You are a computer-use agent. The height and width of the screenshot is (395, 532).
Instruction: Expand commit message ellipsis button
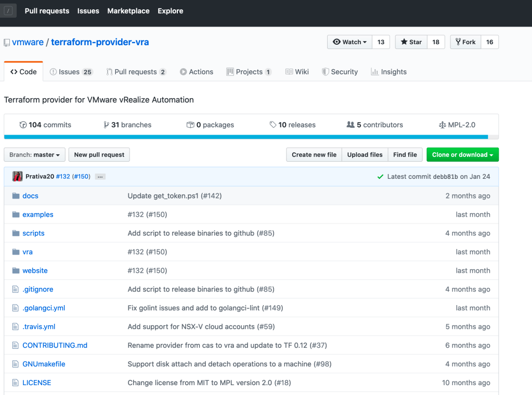click(100, 177)
